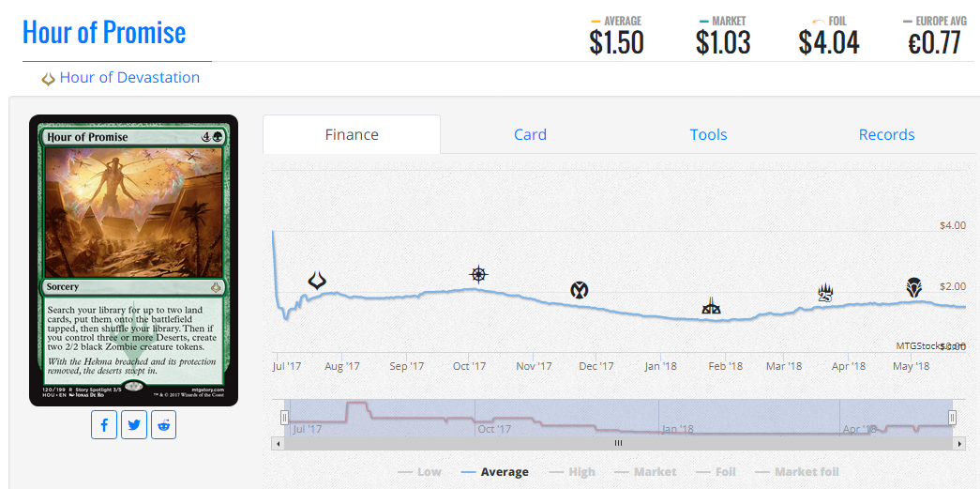Click the Masters 25 set symbol on chart
The width and height of the screenshot is (980, 489).
tap(826, 293)
